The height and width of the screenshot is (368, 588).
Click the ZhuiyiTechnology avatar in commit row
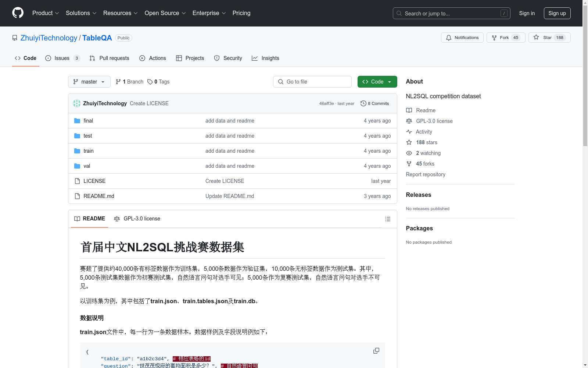(x=77, y=103)
